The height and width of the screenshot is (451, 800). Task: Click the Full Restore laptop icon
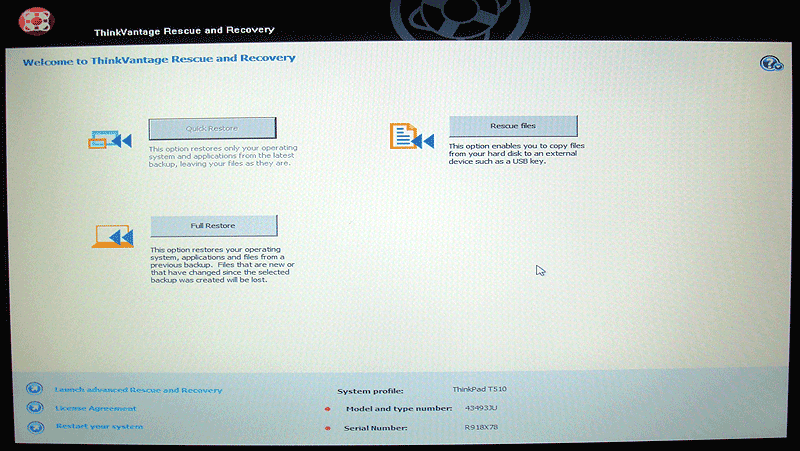pyautogui.click(x=113, y=237)
